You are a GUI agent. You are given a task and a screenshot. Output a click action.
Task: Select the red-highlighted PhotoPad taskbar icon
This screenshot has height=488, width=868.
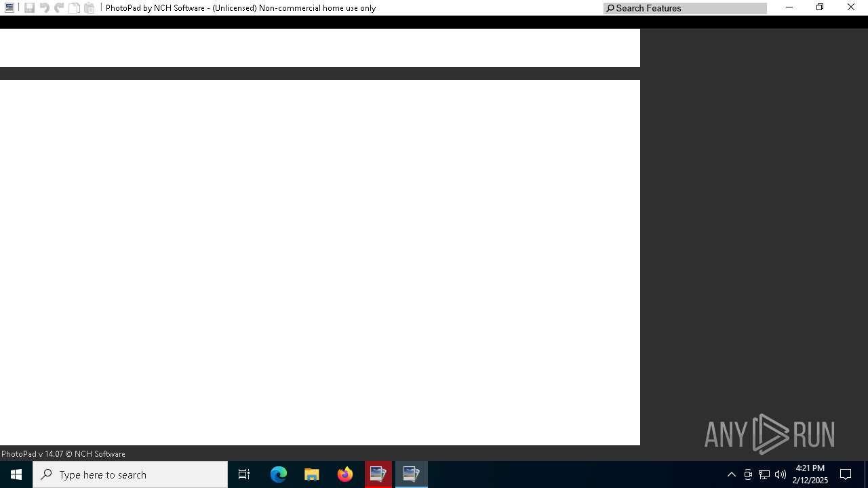378,474
